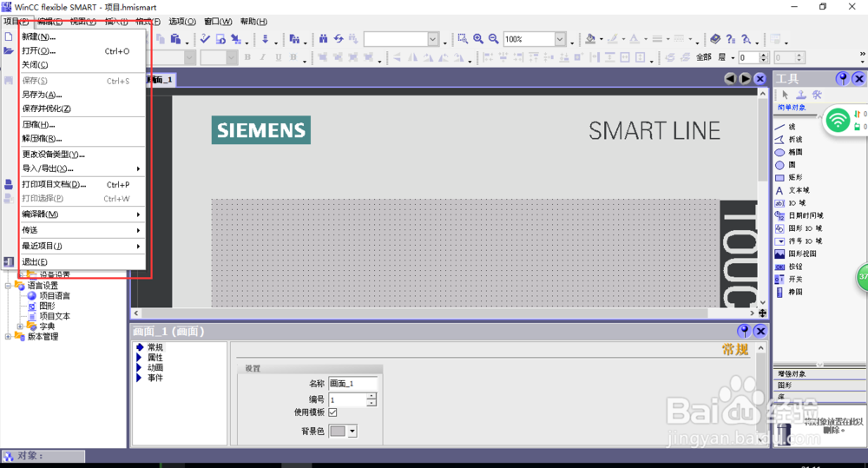Choose Compress (压缩) menu entry

click(82, 125)
